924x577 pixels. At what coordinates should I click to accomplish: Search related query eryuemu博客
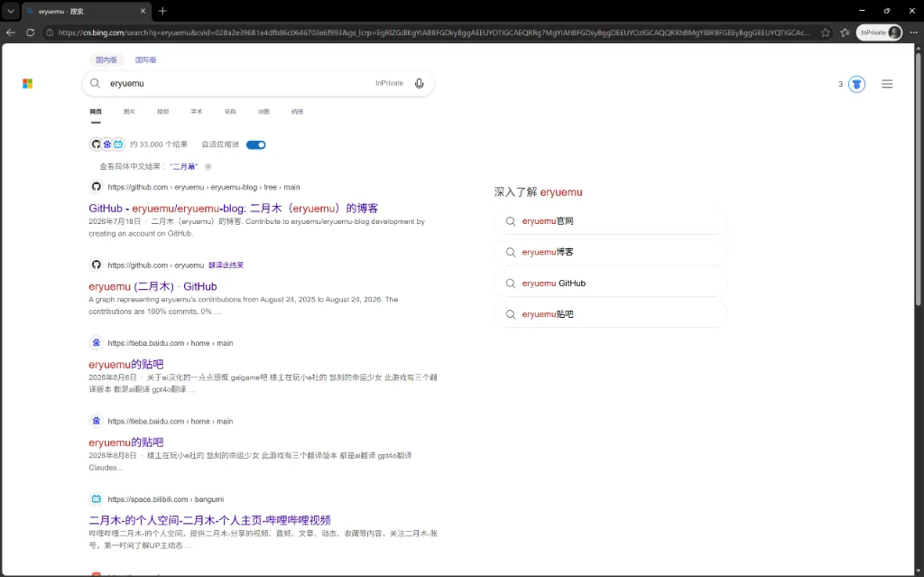tap(611, 252)
